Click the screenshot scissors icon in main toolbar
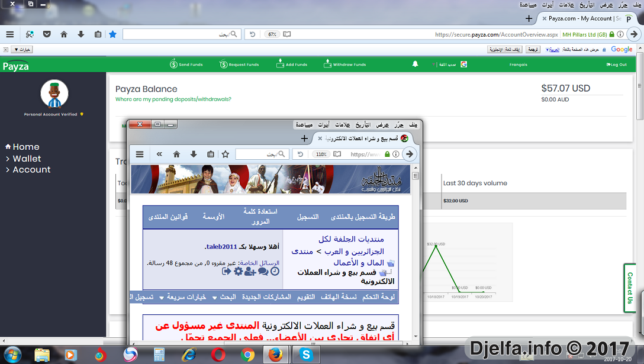The image size is (644, 364). tap(30, 34)
